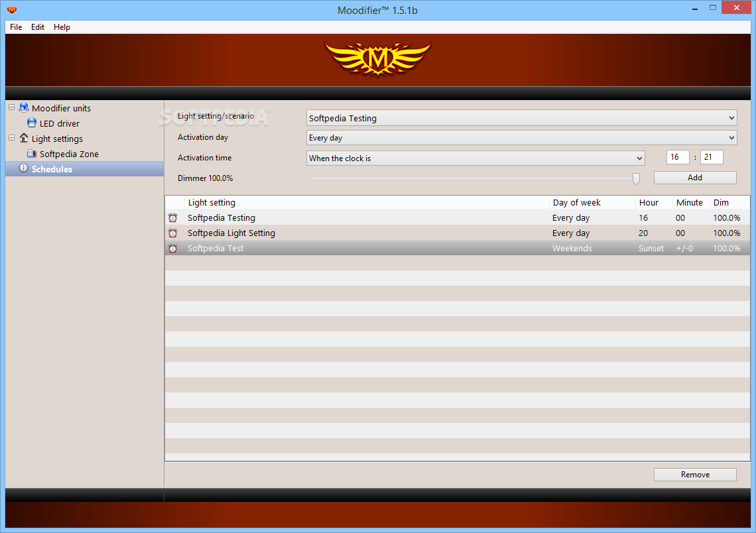The height and width of the screenshot is (533, 756).
Task: Click 100.0% dim cell of Softpedia Test row
Action: [x=727, y=248]
